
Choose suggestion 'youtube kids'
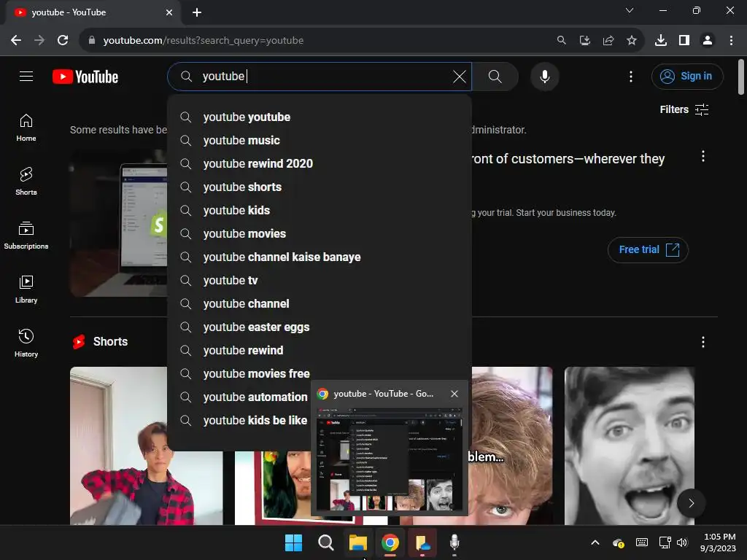click(320, 211)
